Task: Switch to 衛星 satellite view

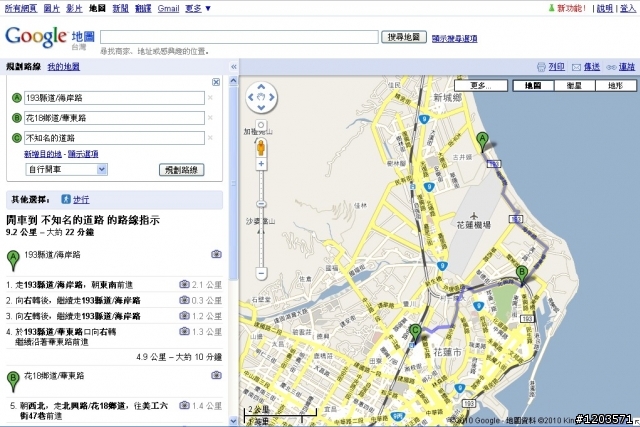Action: 574,86
